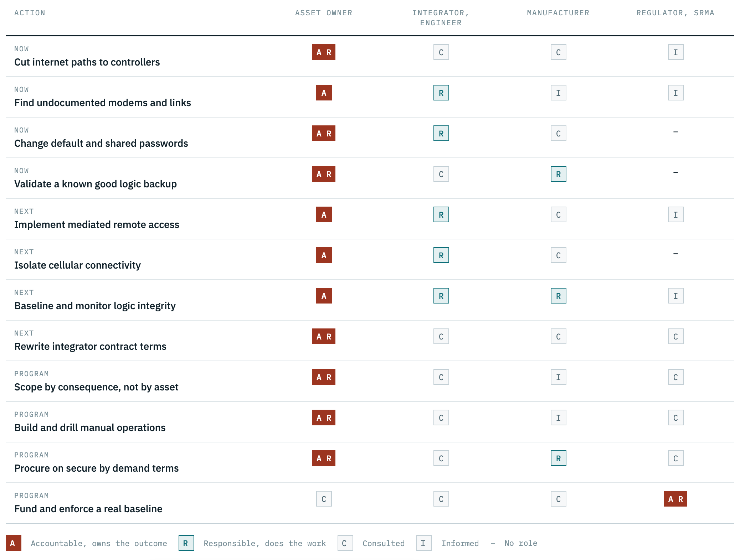Click 'Change default and shared passwords' action
740x560 pixels.
(x=101, y=143)
